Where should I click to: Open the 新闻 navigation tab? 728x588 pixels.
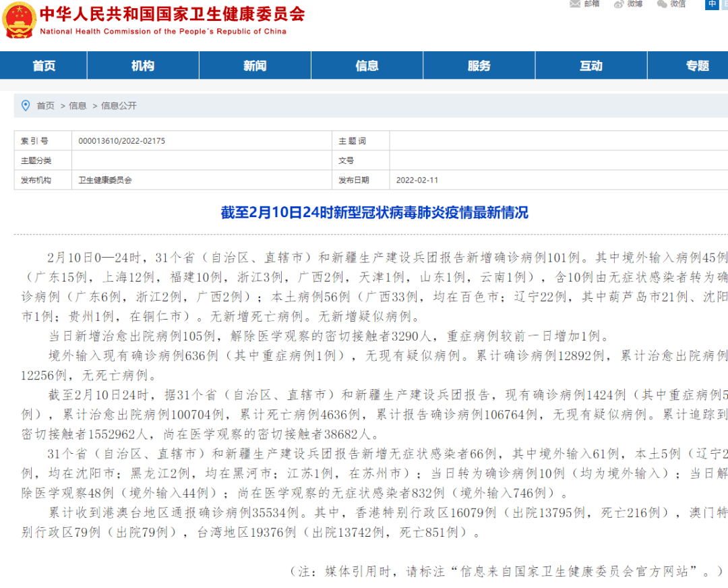[255, 65]
